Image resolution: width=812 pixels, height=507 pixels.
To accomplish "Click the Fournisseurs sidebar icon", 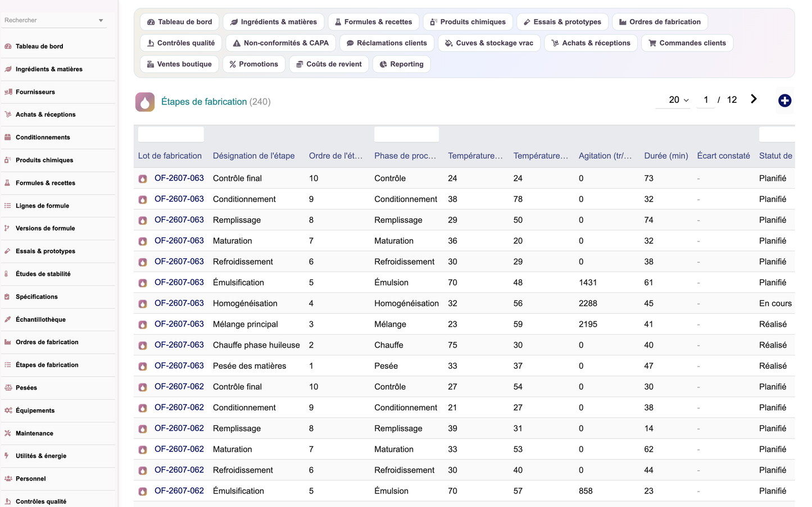I will tap(8, 92).
